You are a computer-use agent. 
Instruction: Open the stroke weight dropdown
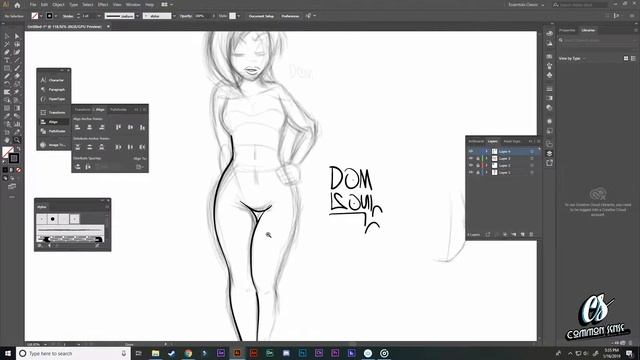tap(99, 16)
